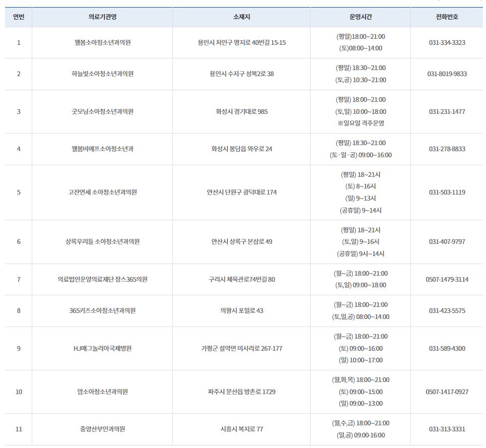
Task: Click hours (토)08:00~14:00 in row 1
Action: [x=360, y=48]
